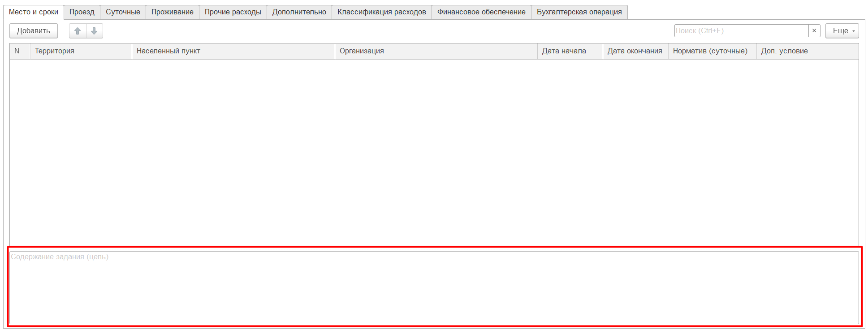This screenshot has width=868, height=330.
Task: Select the Проживание tab
Action: click(173, 12)
